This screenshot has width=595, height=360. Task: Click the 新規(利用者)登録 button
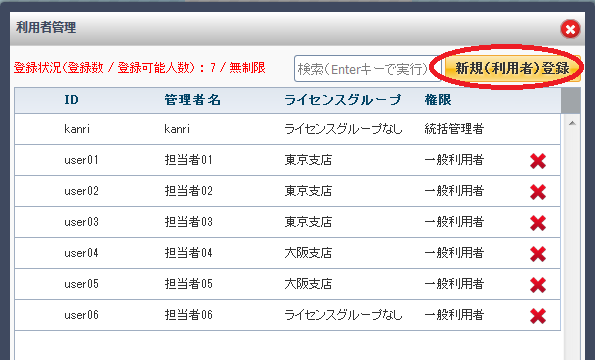point(512,68)
